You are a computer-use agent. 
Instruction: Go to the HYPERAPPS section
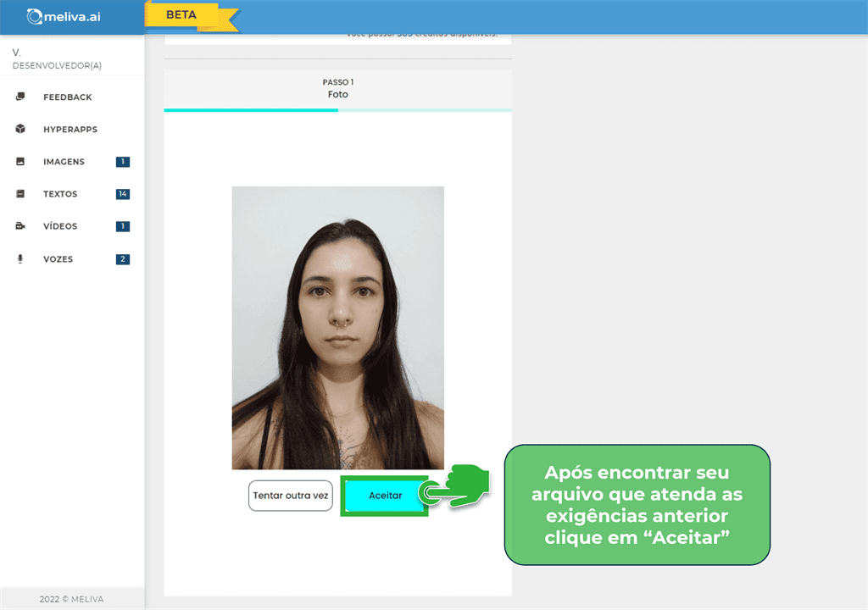click(x=70, y=129)
